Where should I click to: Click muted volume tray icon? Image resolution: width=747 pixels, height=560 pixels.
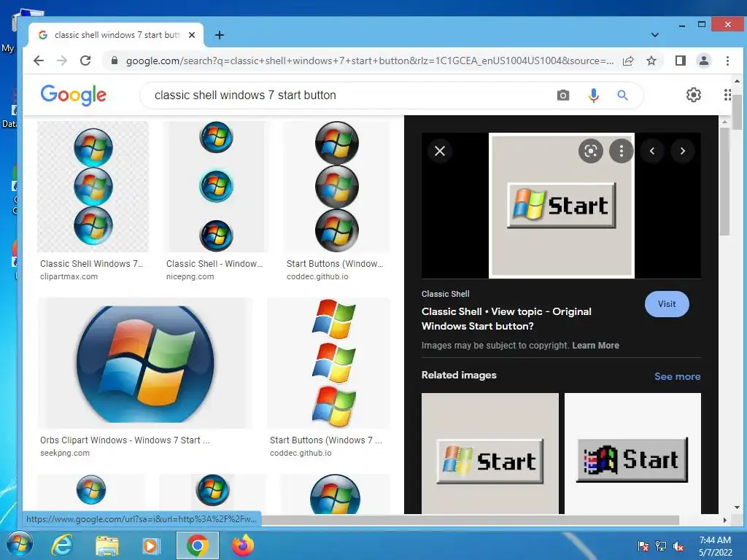(x=678, y=546)
